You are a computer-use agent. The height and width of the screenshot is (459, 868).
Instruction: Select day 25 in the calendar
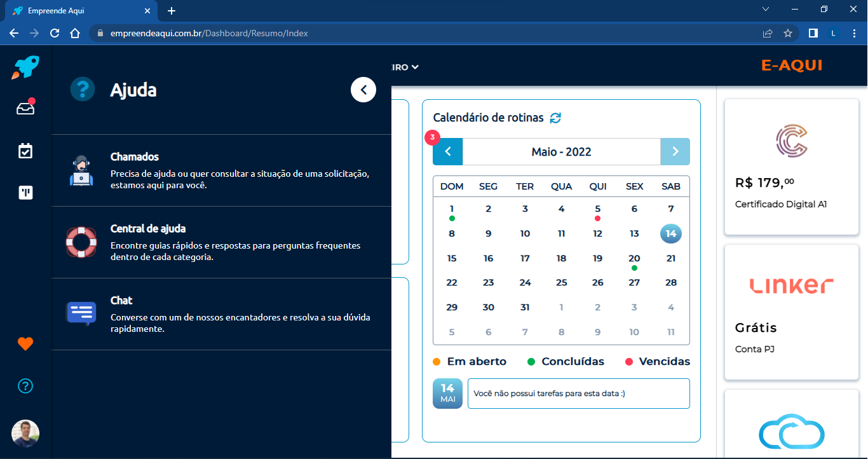click(562, 282)
